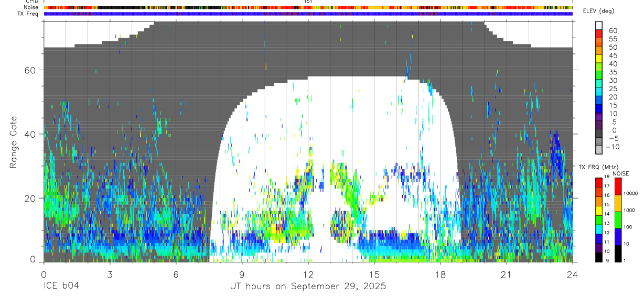This screenshot has height=297, width=644.
Task: Click the NOISE legend title
Action: (620, 173)
